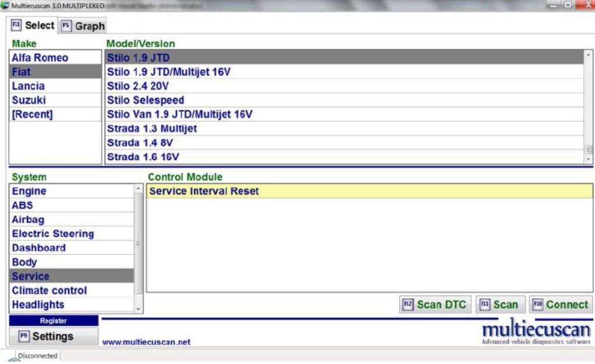Image resolution: width=595 pixels, height=364 pixels.
Task: Click the System list scrollbar thumb
Action: (138, 244)
